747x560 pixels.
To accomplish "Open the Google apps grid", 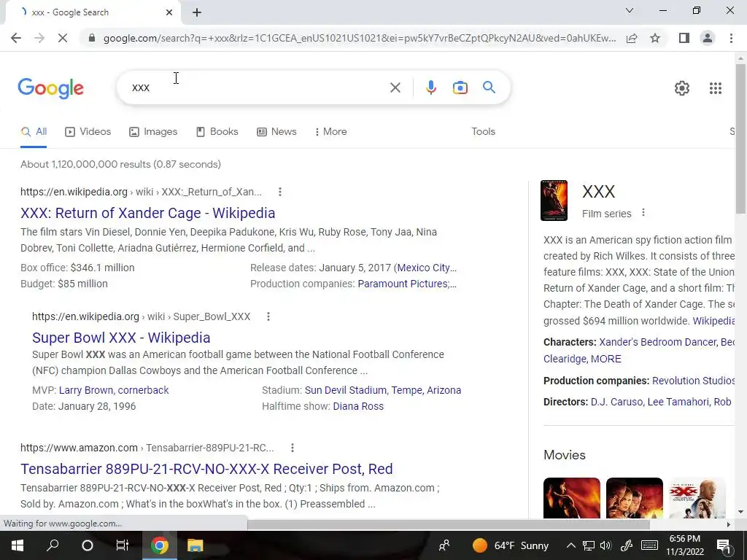I will point(715,88).
